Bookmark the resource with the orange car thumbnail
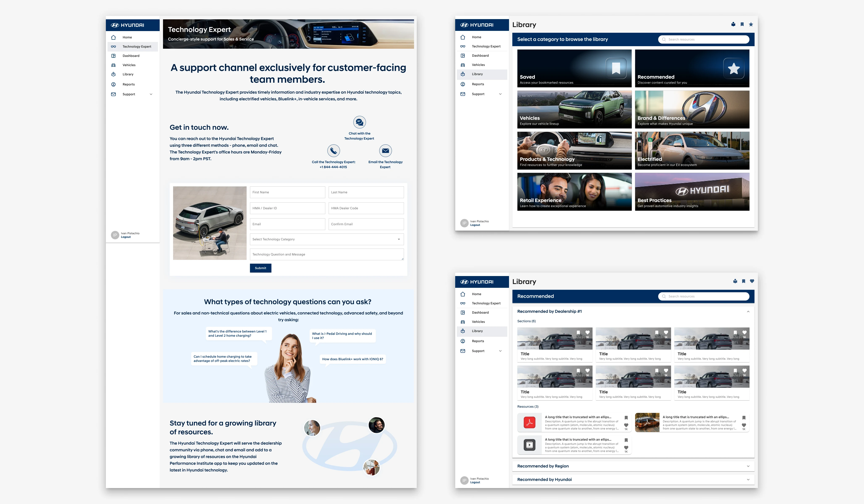The image size is (864, 504). (744, 418)
